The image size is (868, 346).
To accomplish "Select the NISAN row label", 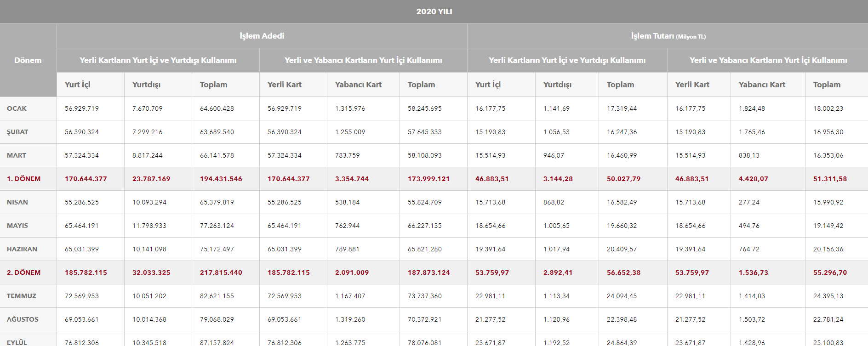I will 17,202.
